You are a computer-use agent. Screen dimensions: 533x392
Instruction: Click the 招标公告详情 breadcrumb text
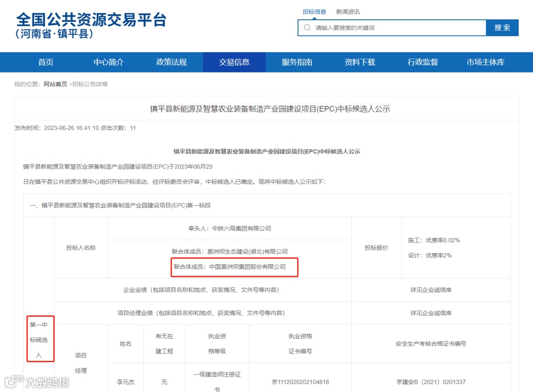point(90,84)
